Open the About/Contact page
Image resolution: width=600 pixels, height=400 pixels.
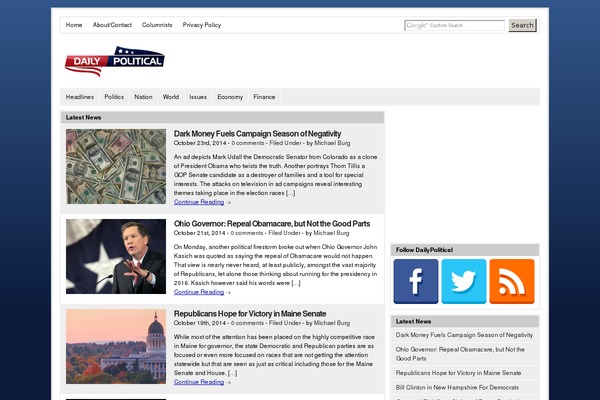point(112,25)
